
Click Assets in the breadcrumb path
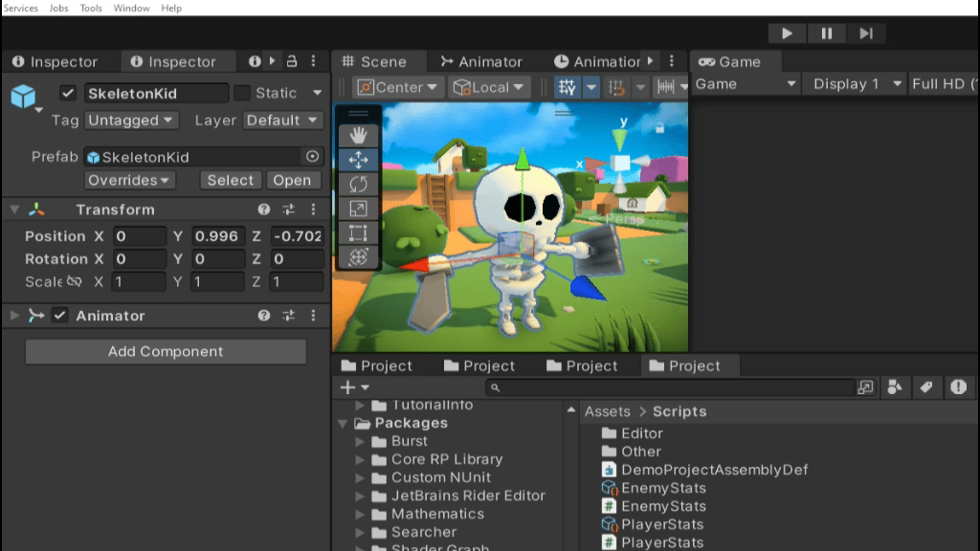(607, 411)
